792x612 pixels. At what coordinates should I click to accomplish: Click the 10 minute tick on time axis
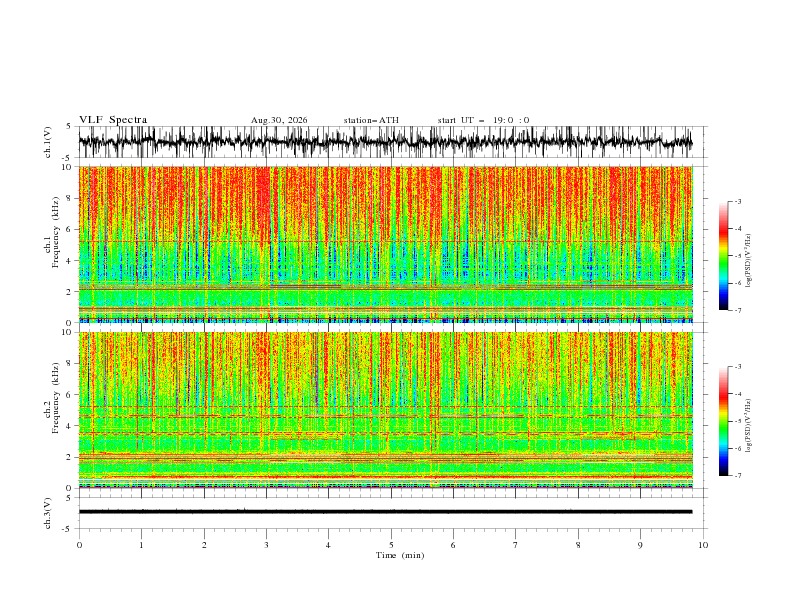point(703,545)
